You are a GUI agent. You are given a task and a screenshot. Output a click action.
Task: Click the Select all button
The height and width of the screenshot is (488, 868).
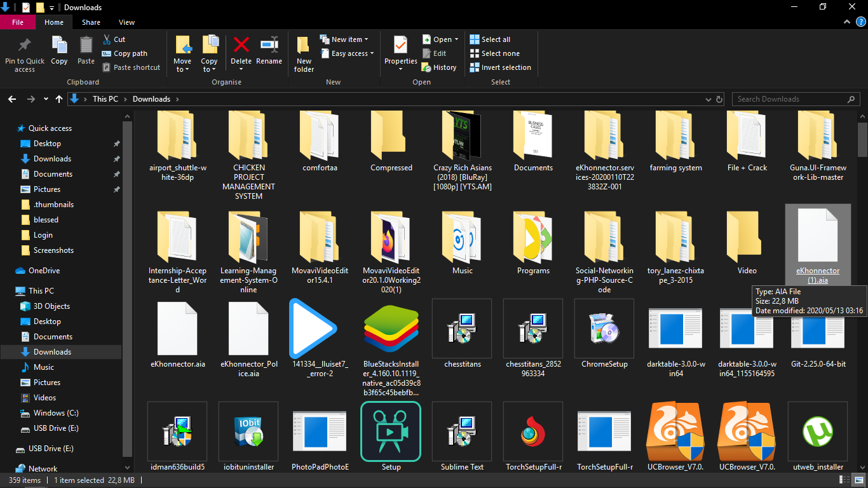(490, 39)
